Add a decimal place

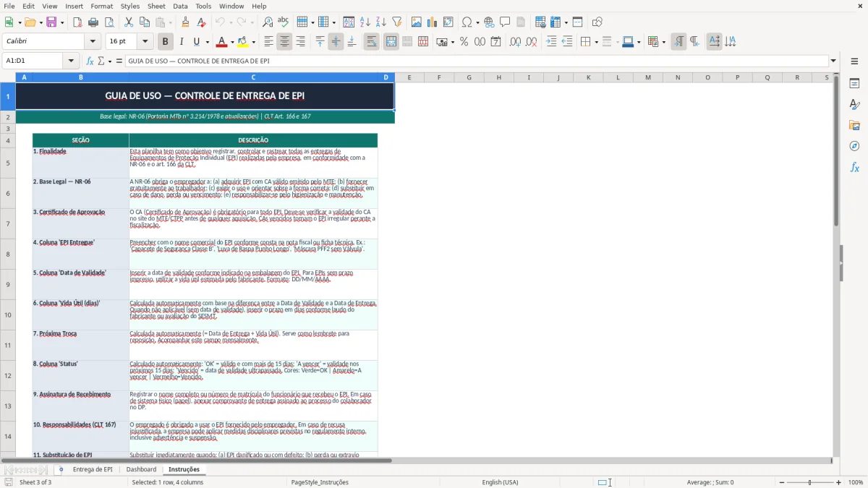[x=516, y=42]
